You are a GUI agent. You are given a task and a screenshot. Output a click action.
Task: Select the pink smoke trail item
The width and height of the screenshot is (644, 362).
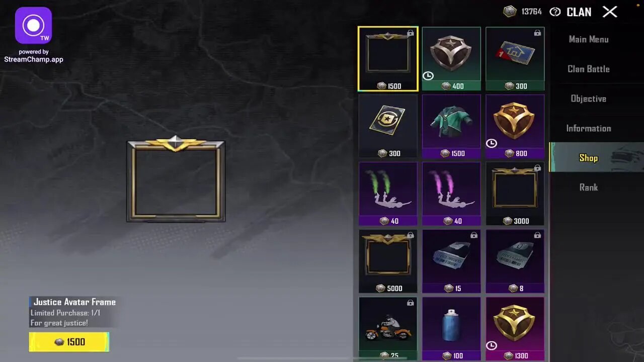point(451,194)
